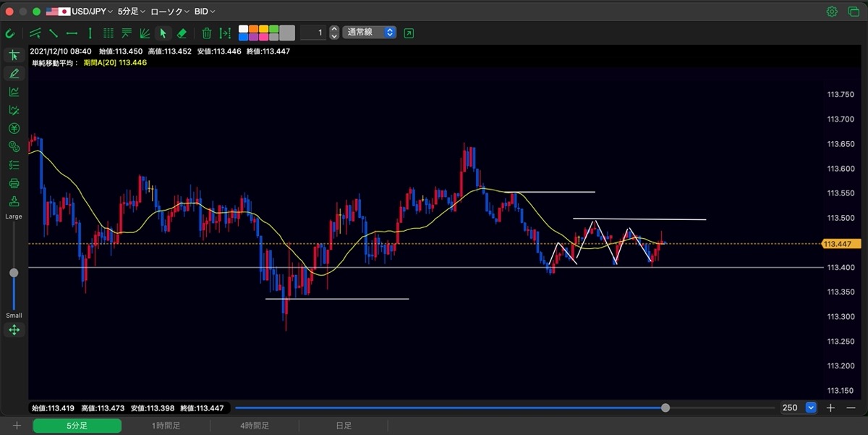
Task: Expand the 通常線 line style dropdown
Action: [370, 33]
